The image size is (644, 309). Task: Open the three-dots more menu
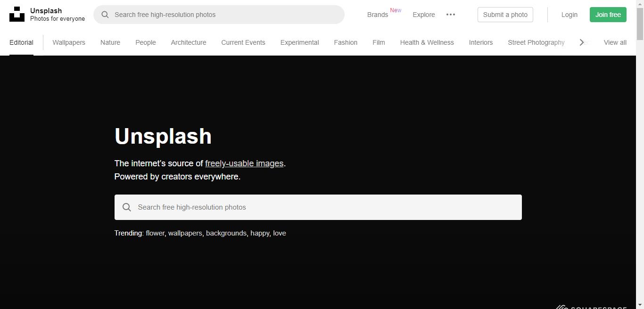[x=451, y=15]
